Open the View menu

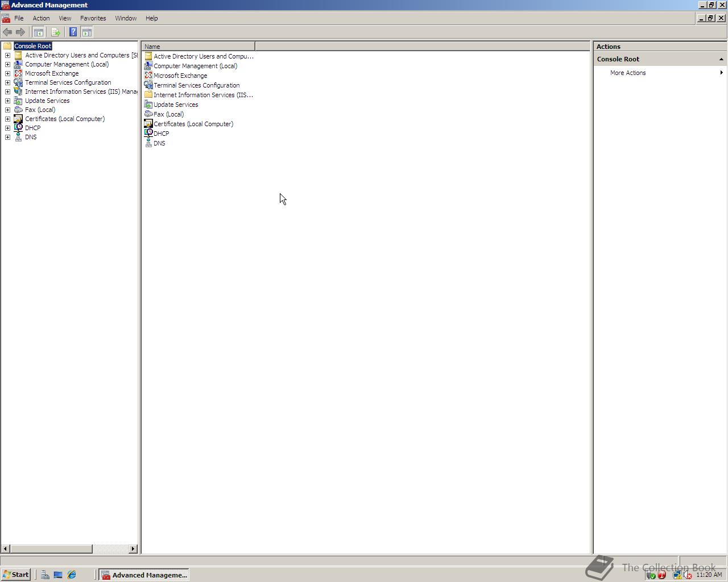tap(65, 18)
